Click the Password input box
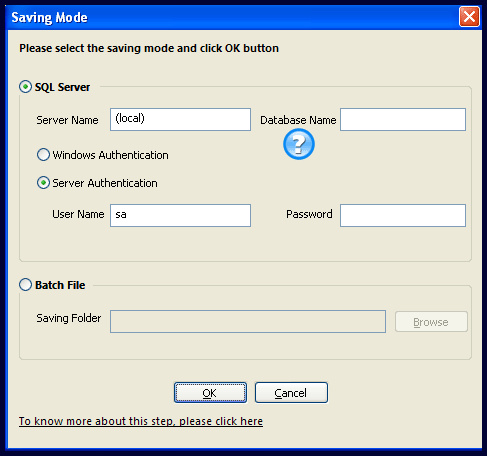The image size is (487, 456). [x=403, y=215]
